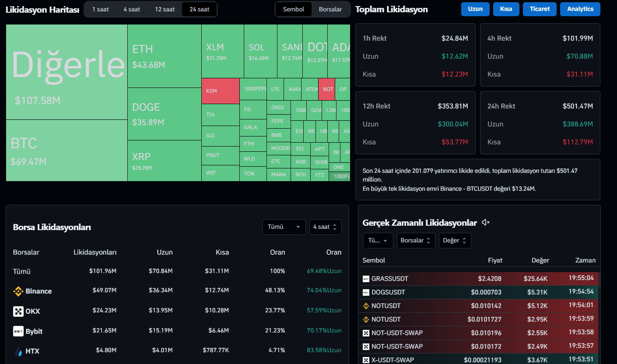This screenshot has width=617, height=364.
Task: Click the Bybit logo icon
Action: click(x=18, y=331)
